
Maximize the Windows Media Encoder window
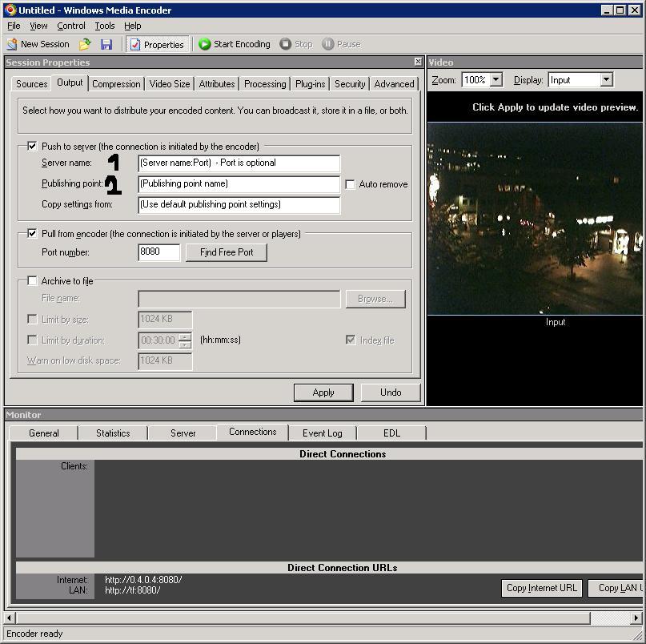pyautogui.click(x=620, y=10)
